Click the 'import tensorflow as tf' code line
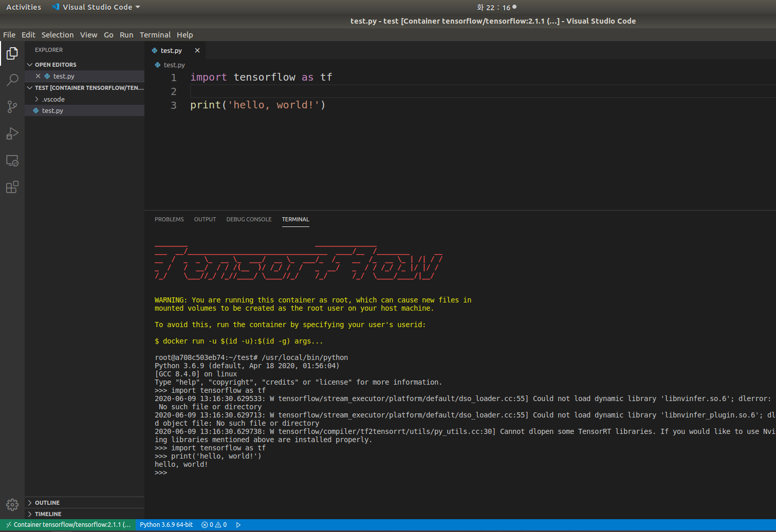Image resolution: width=776 pixels, height=532 pixels. click(261, 77)
